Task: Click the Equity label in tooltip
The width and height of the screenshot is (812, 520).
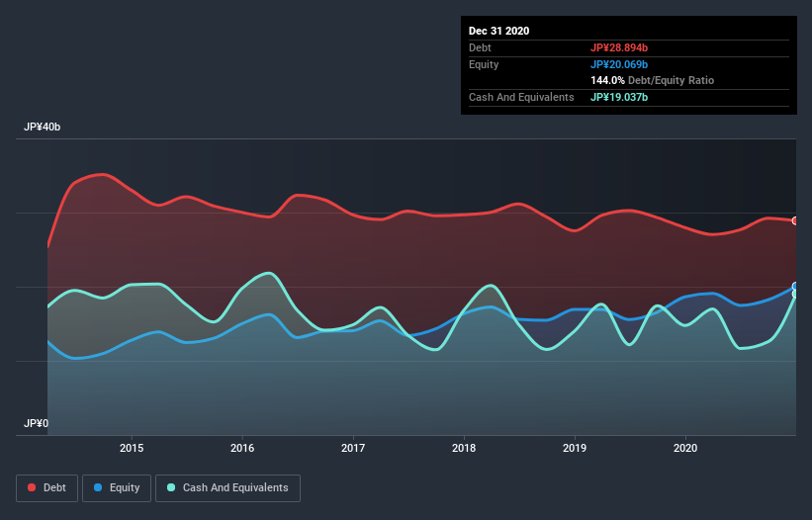Action: [484, 64]
